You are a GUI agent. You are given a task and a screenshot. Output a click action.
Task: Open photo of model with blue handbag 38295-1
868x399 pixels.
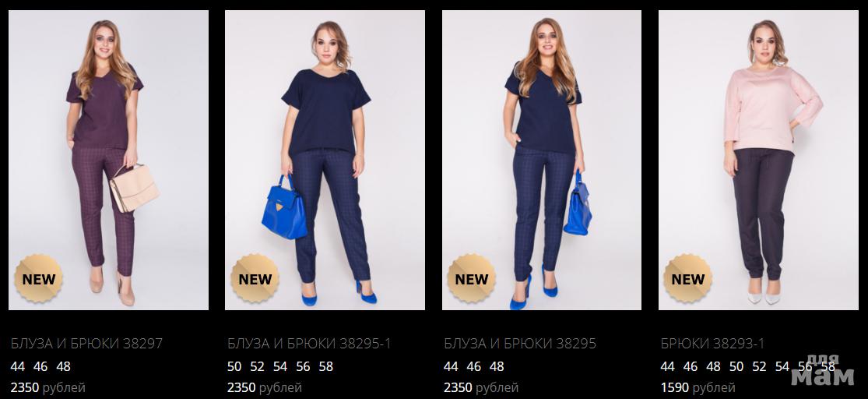coord(325,161)
